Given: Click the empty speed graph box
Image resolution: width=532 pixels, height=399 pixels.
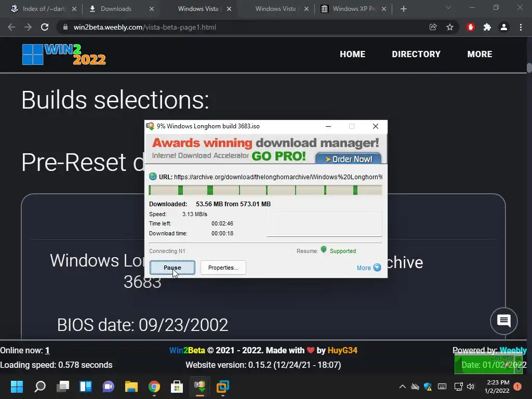Looking at the screenshot, I should coord(324,224).
